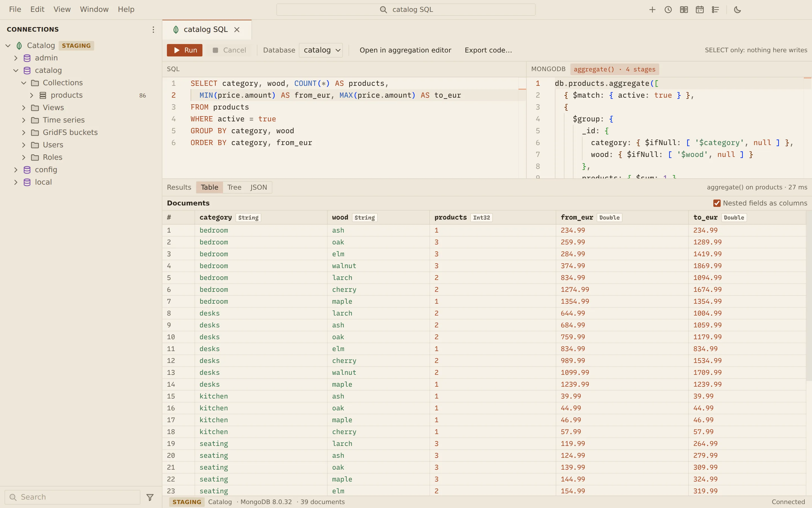Click the Users folder icon
Viewport: 812px width, 508px height.
[35, 145]
